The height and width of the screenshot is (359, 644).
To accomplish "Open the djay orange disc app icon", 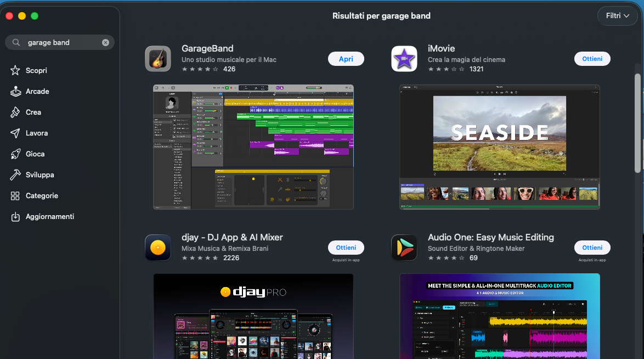I will point(158,248).
